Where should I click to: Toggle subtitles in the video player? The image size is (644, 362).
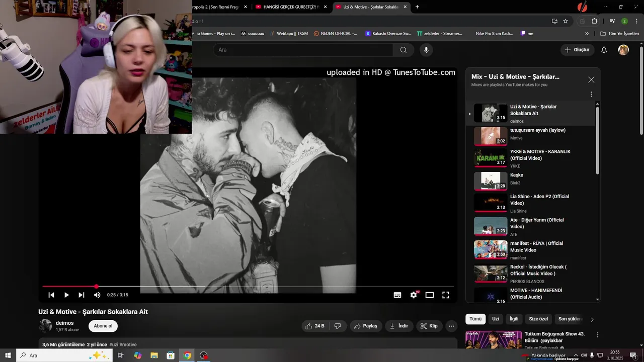coord(397,295)
